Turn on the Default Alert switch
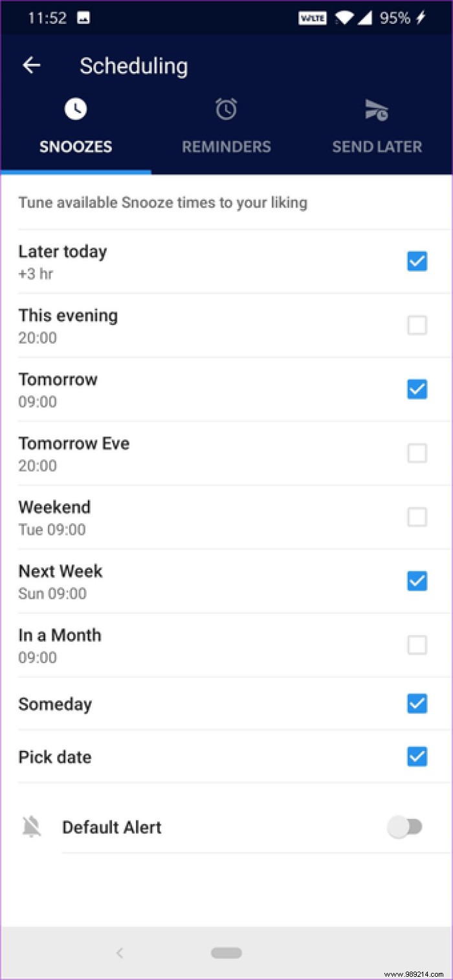Image resolution: width=453 pixels, height=980 pixels. 406,827
